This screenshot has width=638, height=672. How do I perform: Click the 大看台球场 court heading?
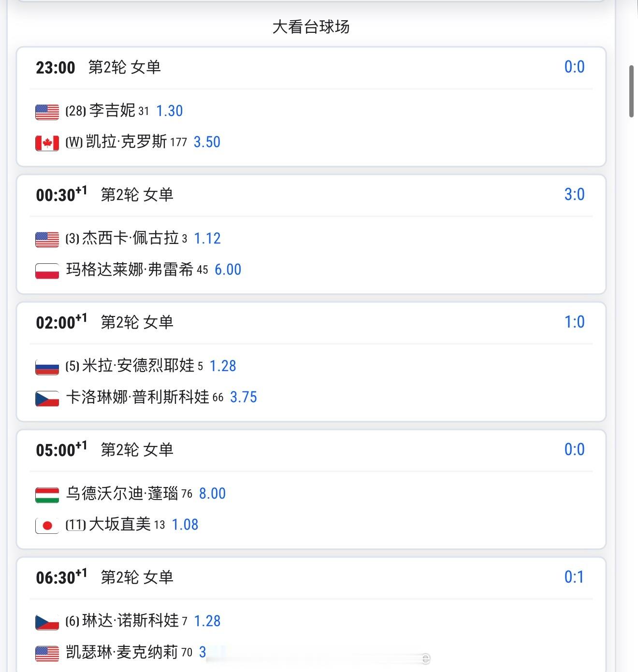[x=311, y=27]
